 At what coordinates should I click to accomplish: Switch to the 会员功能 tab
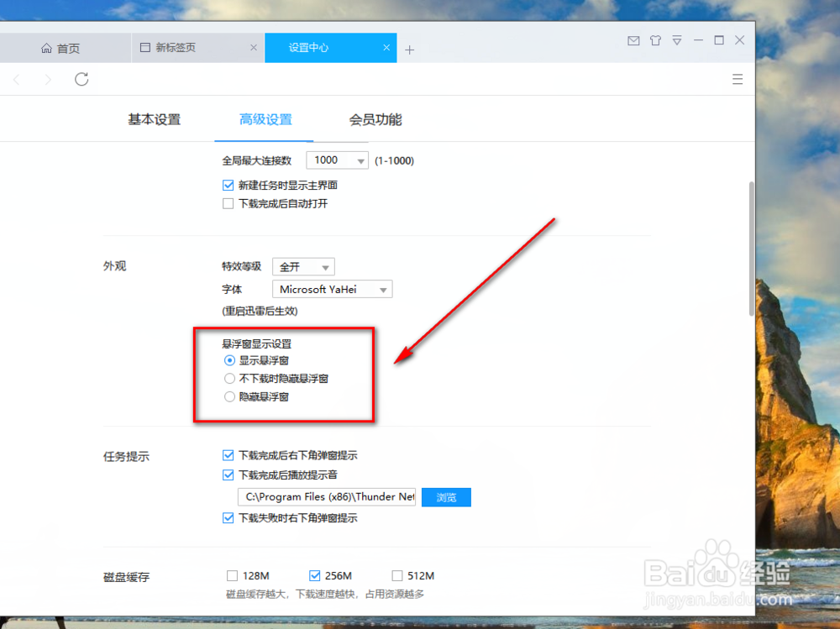375,119
